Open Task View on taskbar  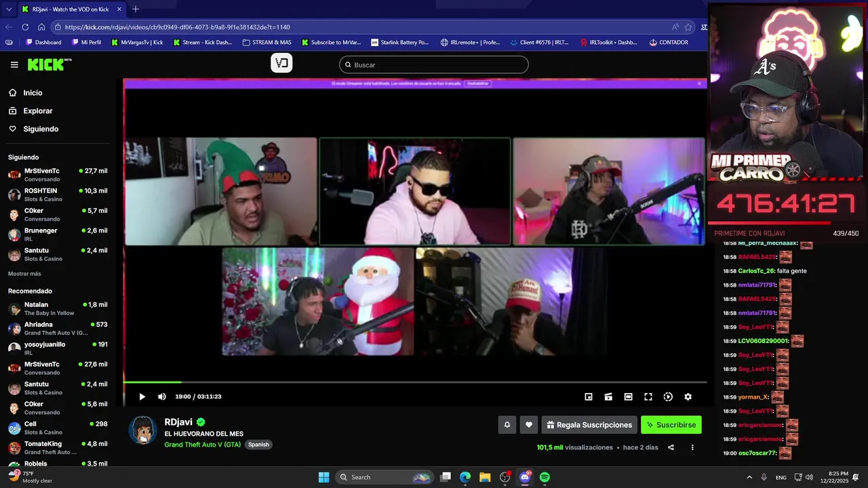click(x=446, y=477)
